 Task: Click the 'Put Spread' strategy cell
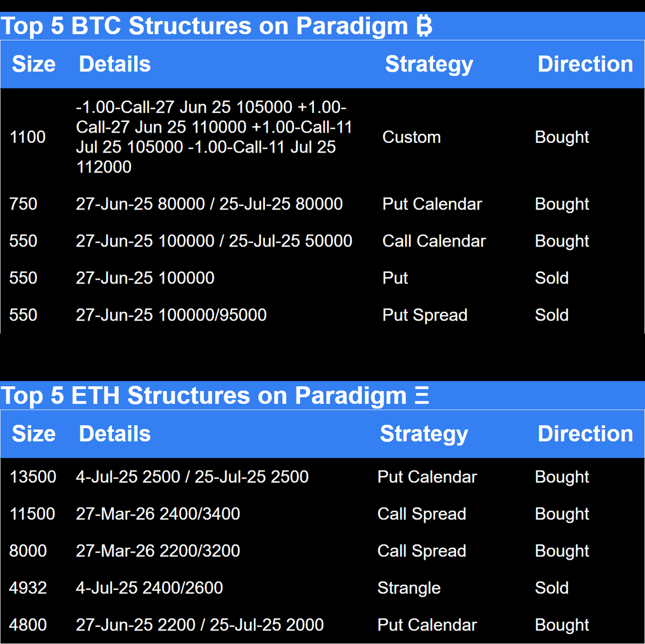425,316
